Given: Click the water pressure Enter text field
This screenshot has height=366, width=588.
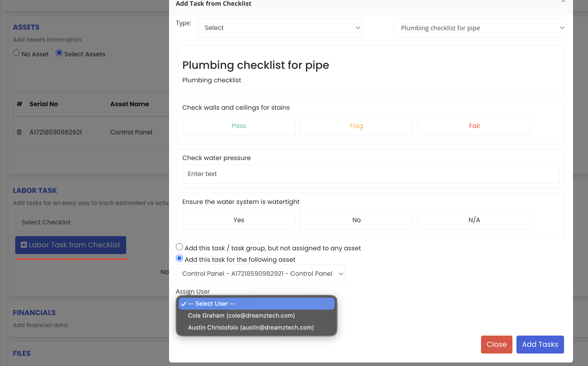Looking at the screenshot, I should point(371,174).
